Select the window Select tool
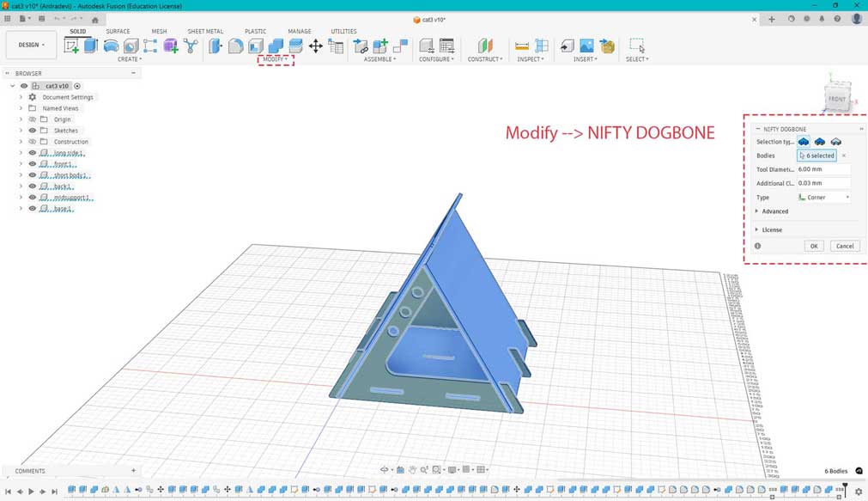The image size is (868, 501). tap(637, 46)
